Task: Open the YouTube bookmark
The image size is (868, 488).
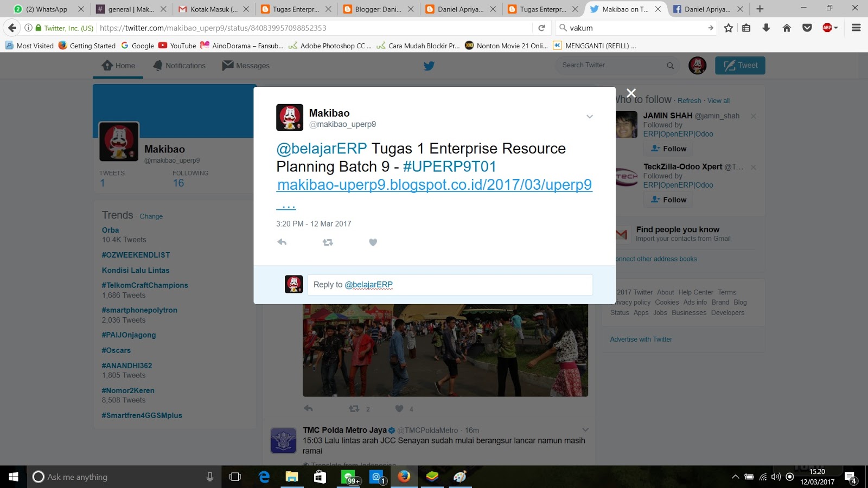Action: (177, 46)
